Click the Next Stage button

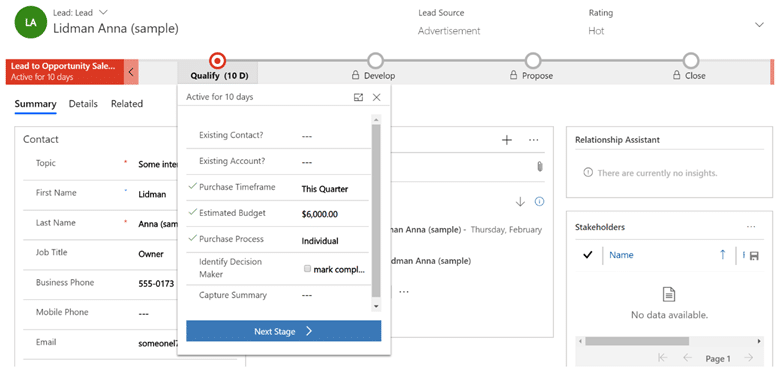(x=284, y=331)
